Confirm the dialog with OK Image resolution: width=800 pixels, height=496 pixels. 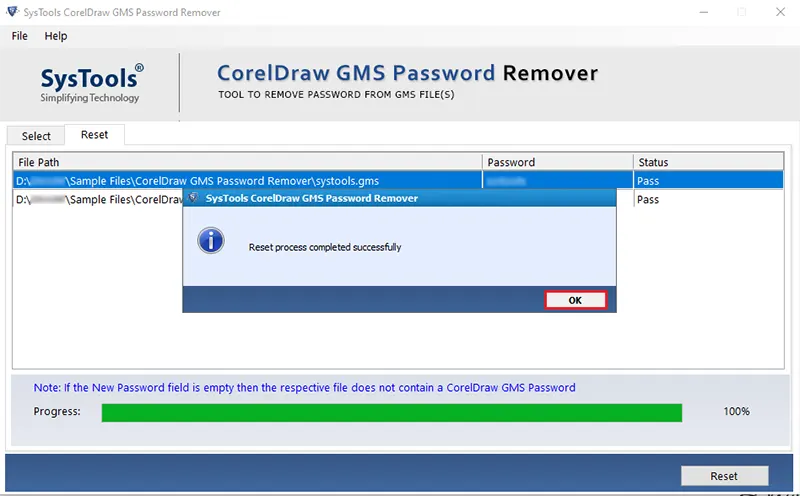[x=575, y=300]
